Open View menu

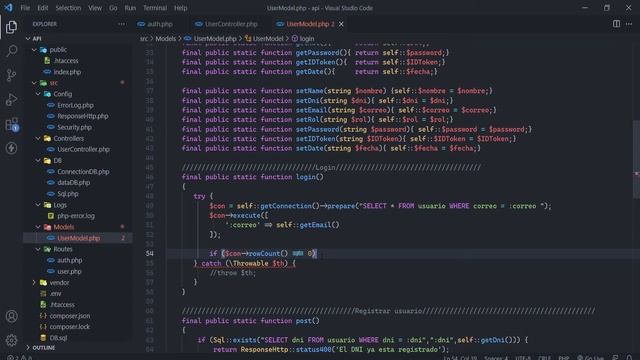tap(95, 8)
